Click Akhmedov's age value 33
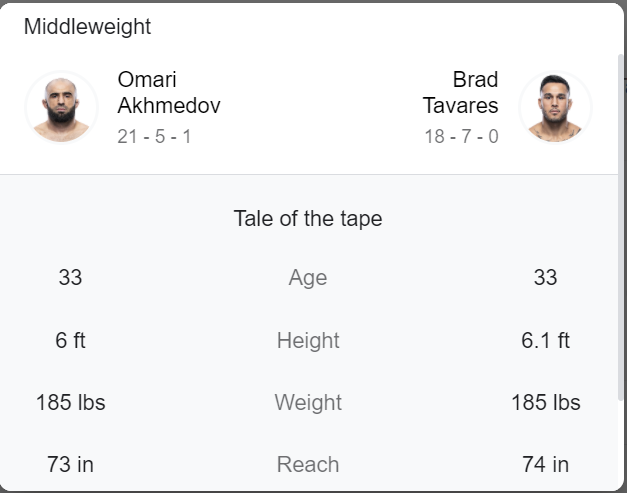 pos(70,277)
